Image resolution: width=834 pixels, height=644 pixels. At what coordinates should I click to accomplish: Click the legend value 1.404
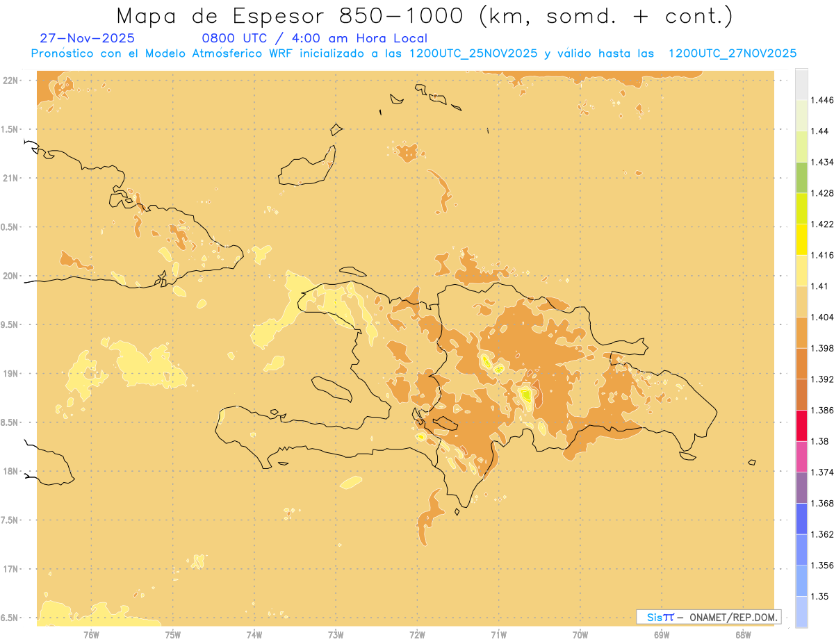pos(822,317)
